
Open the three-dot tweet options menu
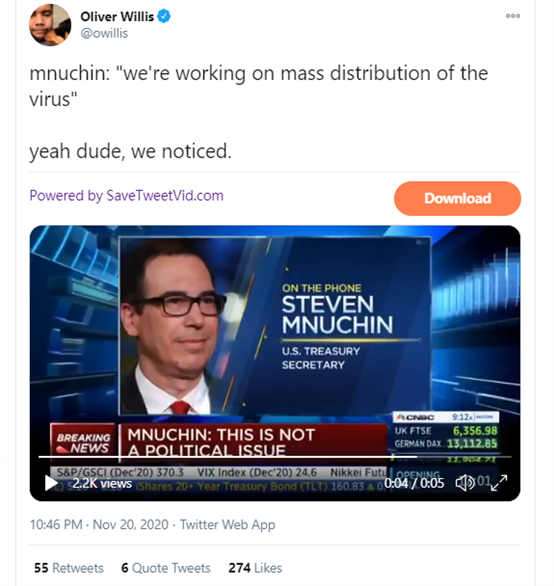[x=513, y=16]
